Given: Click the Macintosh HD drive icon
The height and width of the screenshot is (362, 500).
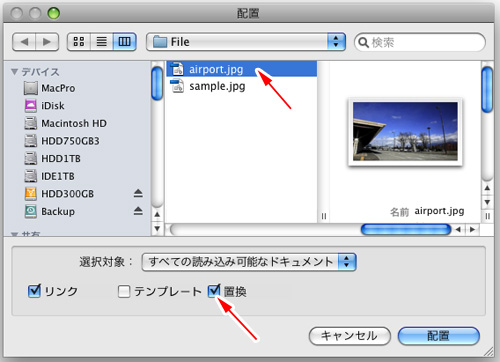Looking at the screenshot, I should click(31, 124).
